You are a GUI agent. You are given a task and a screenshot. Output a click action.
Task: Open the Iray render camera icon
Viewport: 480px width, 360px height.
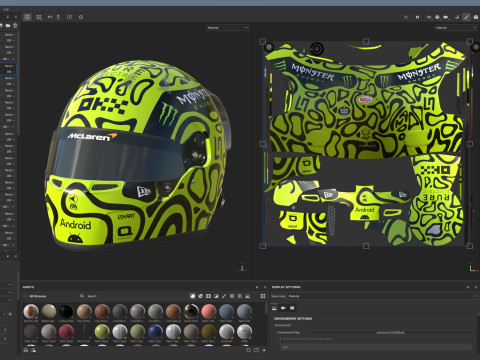point(476,17)
